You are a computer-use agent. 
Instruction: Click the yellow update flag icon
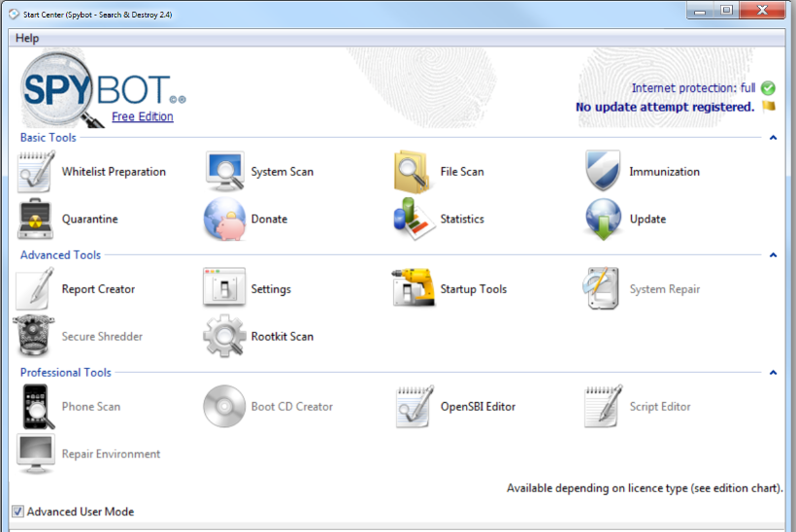(x=769, y=106)
